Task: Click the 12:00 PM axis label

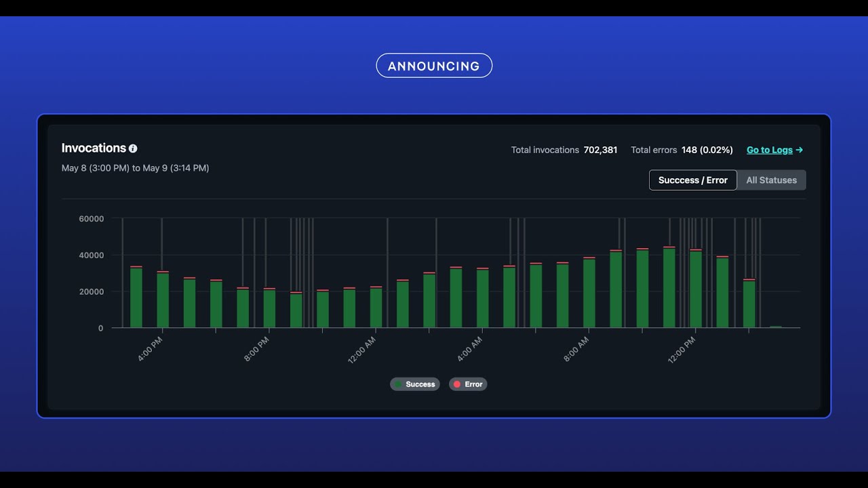Action: (x=682, y=351)
